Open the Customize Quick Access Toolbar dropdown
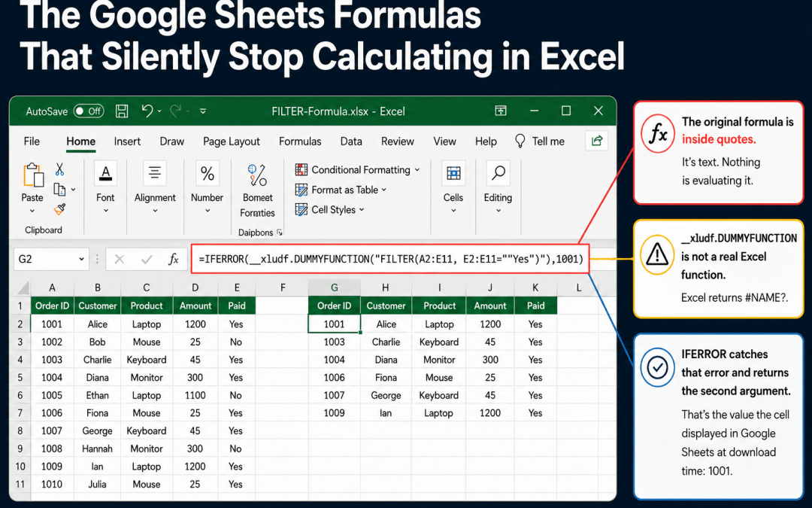The height and width of the screenshot is (508, 812). tap(203, 111)
